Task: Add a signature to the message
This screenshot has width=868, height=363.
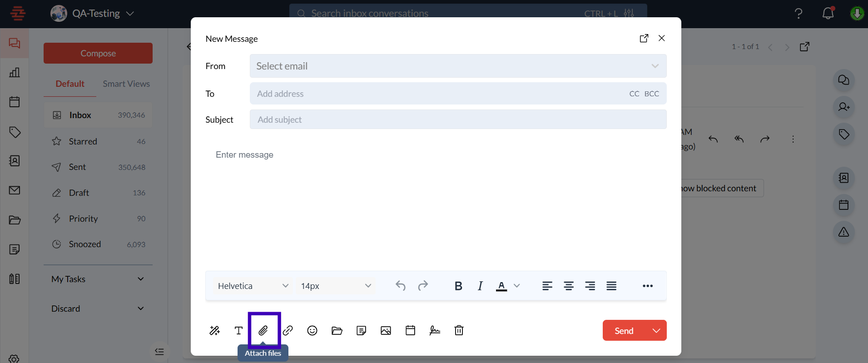Action: [435, 330]
